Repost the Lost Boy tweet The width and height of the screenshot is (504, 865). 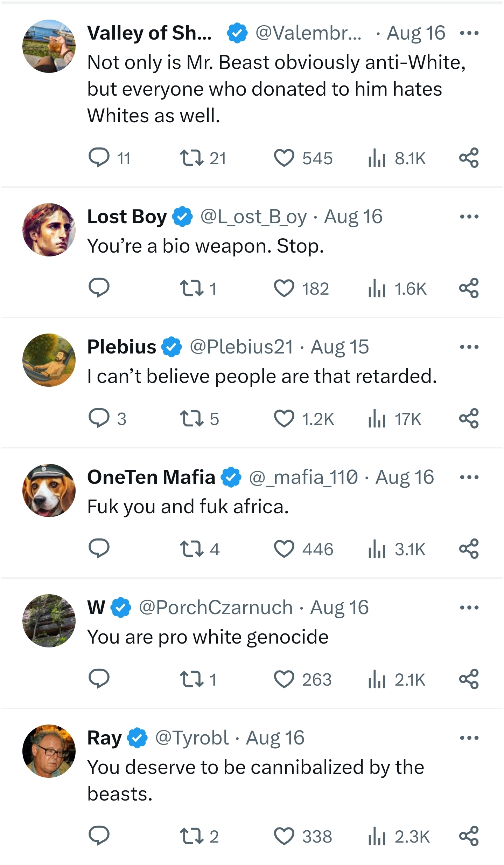click(x=191, y=288)
